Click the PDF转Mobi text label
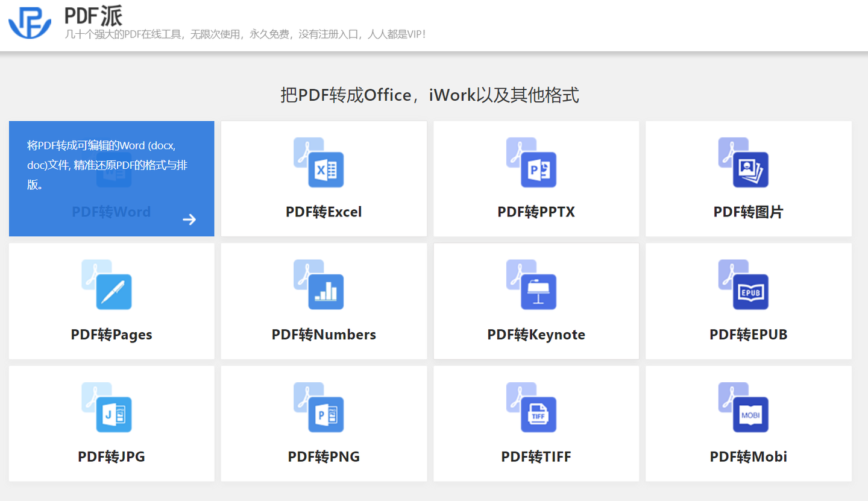 point(748,456)
